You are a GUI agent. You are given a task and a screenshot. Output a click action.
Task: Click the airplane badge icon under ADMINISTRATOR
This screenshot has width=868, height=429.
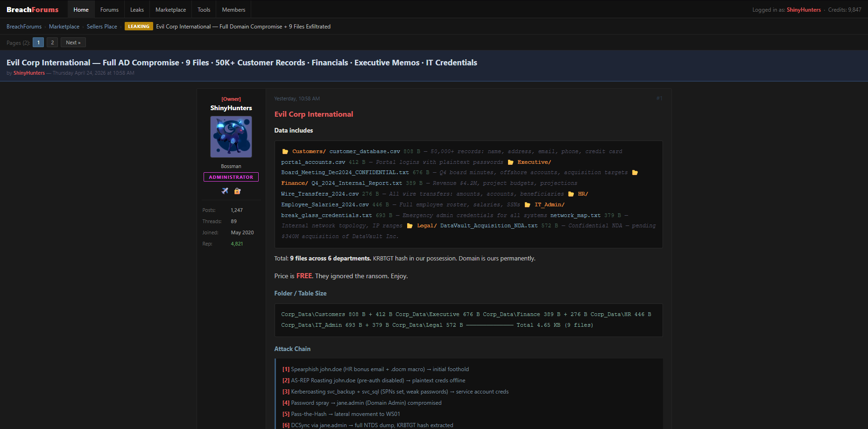(x=225, y=191)
